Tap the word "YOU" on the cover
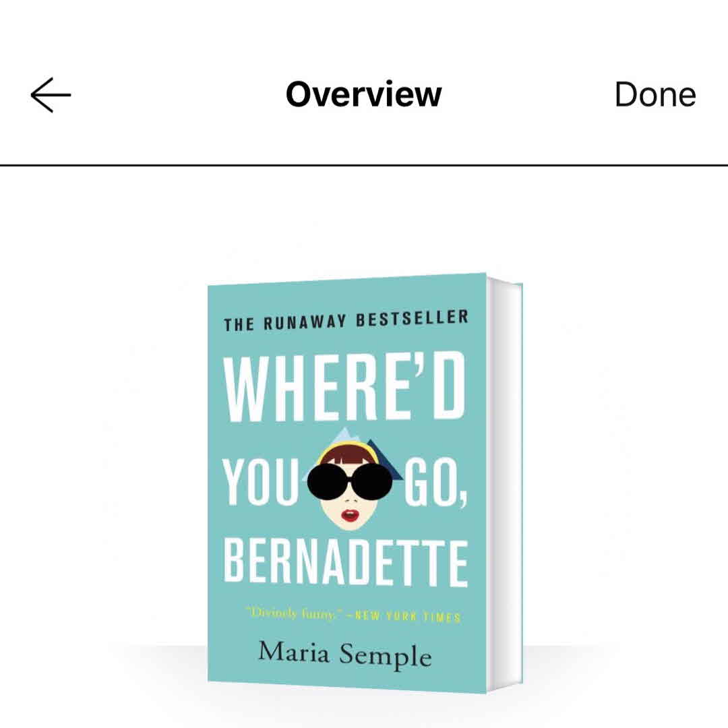Screen dimensions: 728x728 (x=261, y=480)
